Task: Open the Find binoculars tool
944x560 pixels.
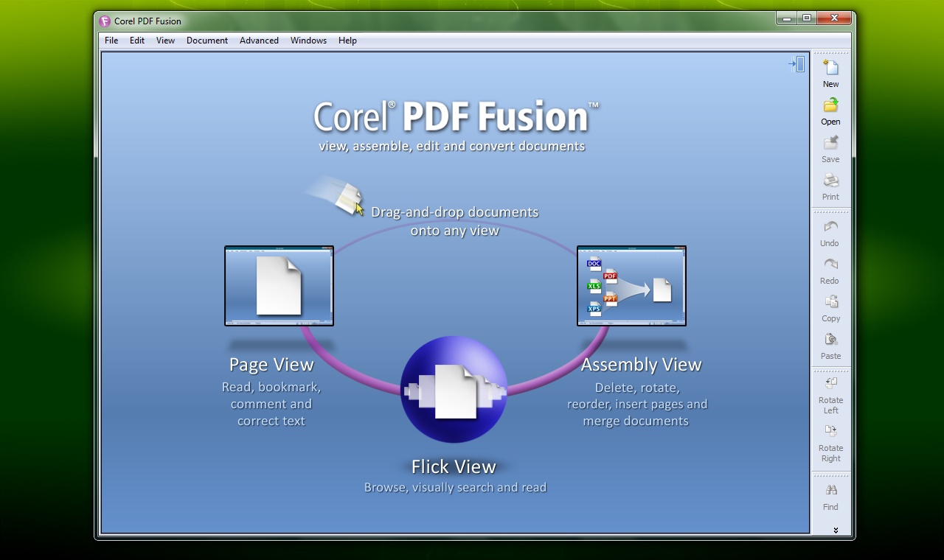Action: (830, 491)
